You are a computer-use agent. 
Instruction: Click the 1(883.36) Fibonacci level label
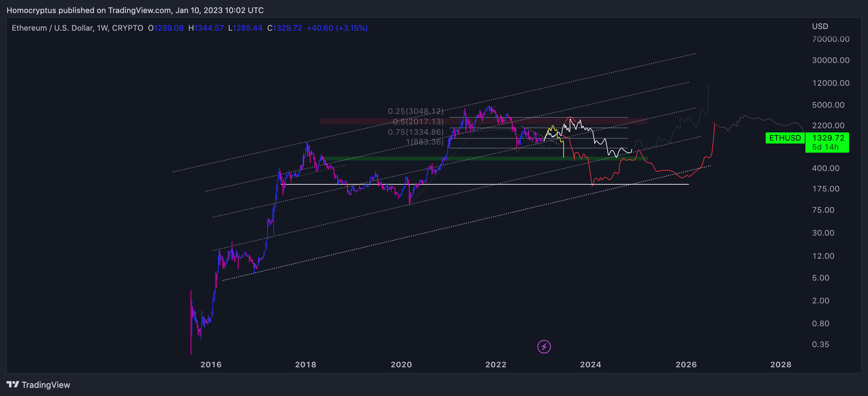(425, 142)
